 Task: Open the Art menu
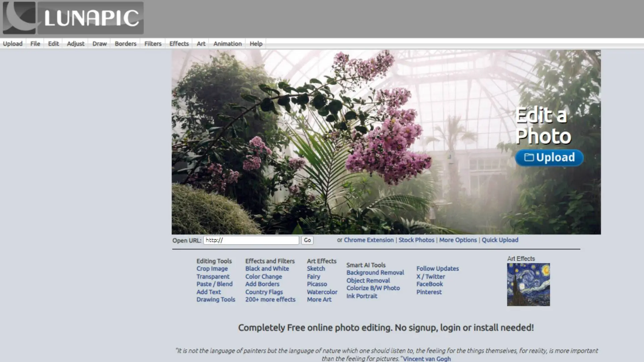pos(201,44)
